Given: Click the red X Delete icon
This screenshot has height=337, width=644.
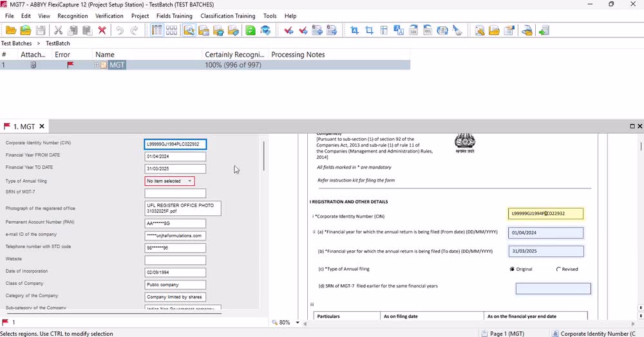Looking at the screenshot, I should tap(102, 30).
